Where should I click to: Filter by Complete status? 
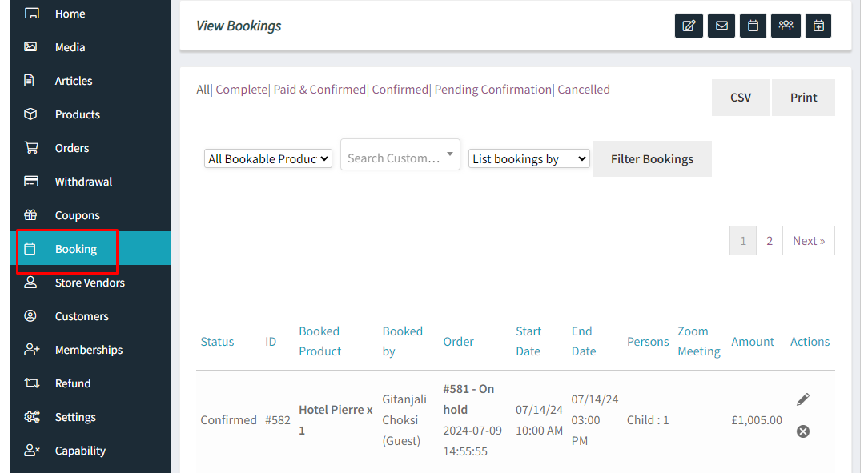pyautogui.click(x=241, y=90)
